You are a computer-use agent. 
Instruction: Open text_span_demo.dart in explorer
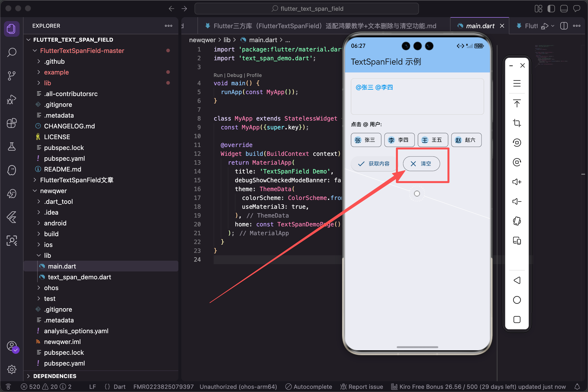[x=79, y=277]
